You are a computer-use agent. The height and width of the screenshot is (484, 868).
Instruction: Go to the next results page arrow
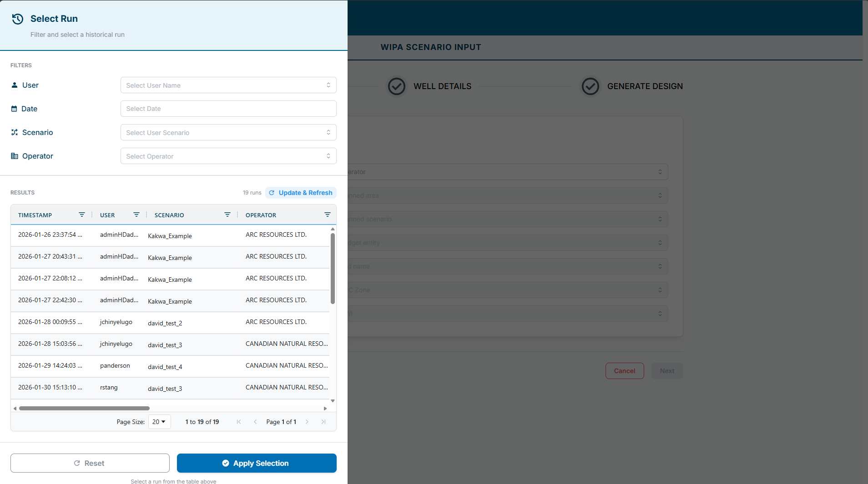[x=307, y=422]
